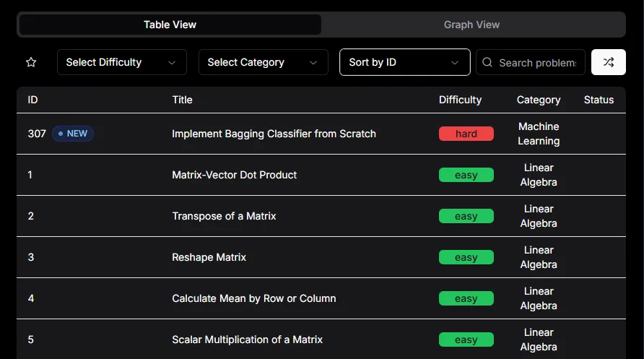Toggle the star favorites filter

31,62
